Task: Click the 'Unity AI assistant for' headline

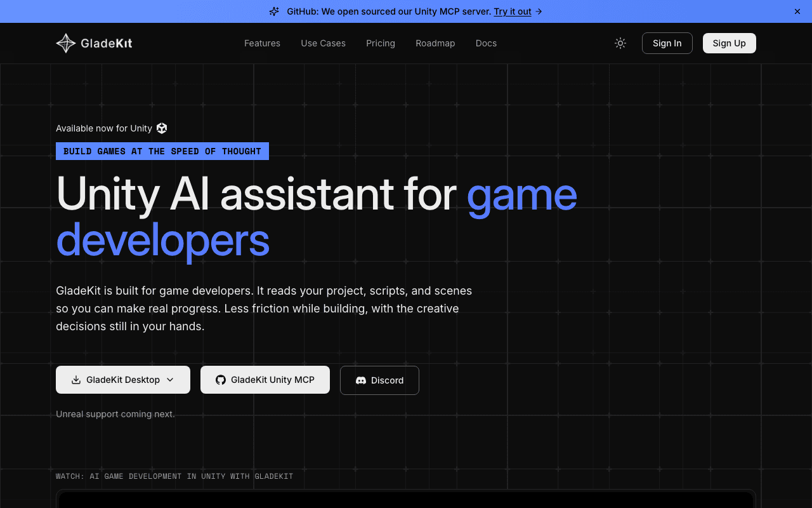Action: (256, 193)
